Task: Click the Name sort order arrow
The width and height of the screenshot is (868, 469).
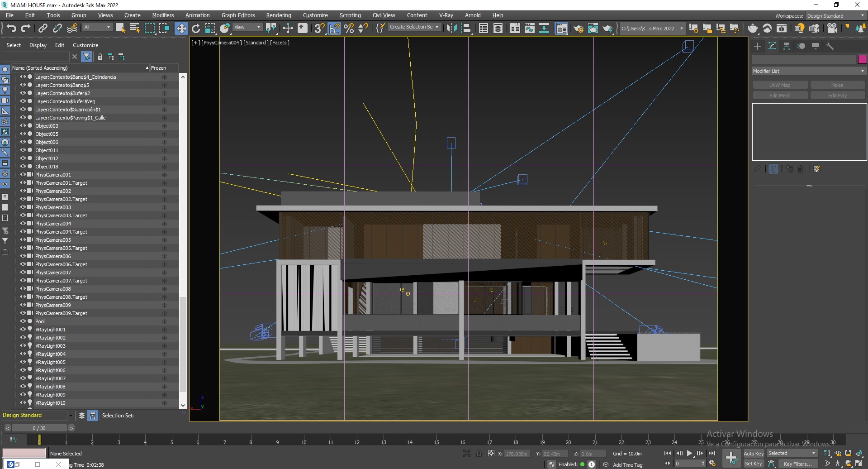Action: pyautogui.click(x=147, y=68)
